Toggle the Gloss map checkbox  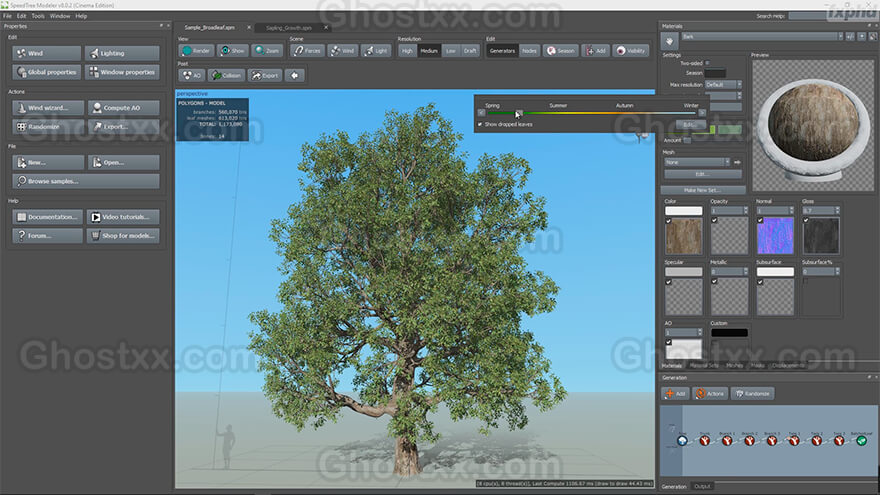(x=806, y=221)
